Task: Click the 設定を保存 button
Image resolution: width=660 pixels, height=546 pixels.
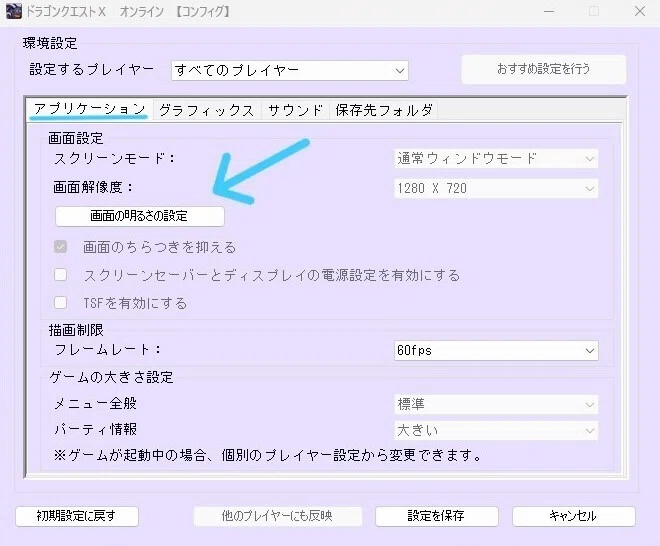Action: tap(436, 516)
